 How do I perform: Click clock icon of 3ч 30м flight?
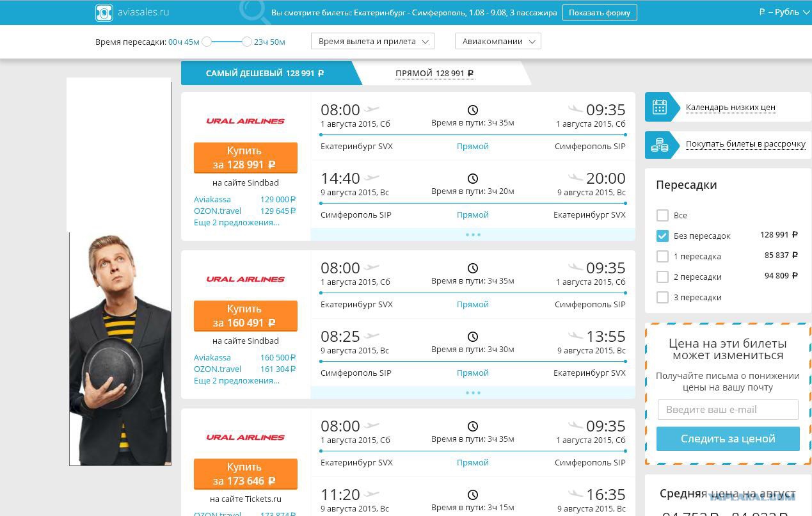(x=473, y=337)
